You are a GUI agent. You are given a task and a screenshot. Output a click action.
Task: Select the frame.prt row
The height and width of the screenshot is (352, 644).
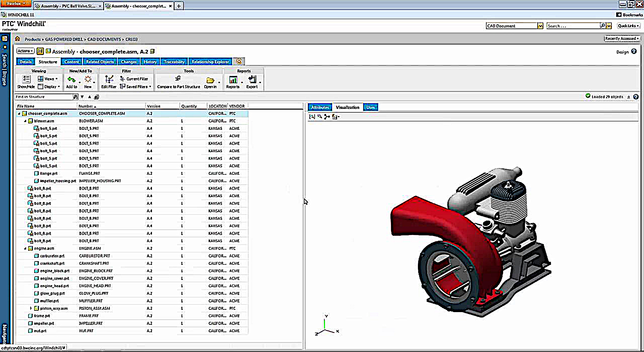click(132, 316)
